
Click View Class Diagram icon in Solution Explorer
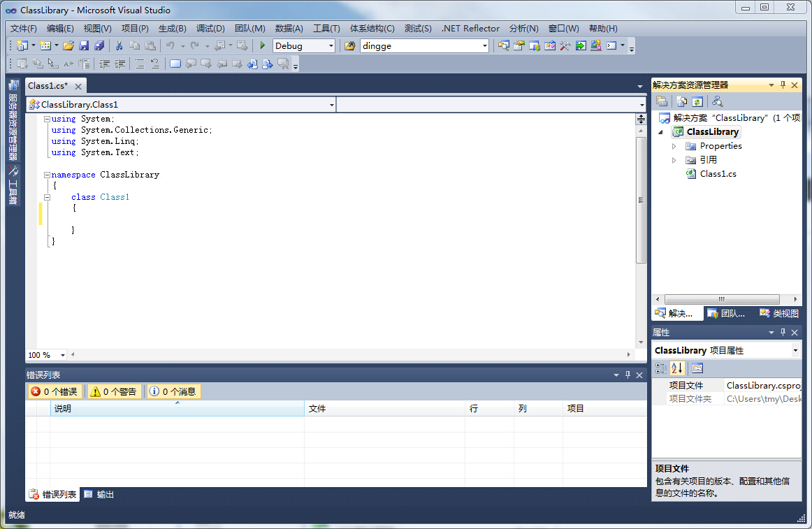(717, 101)
